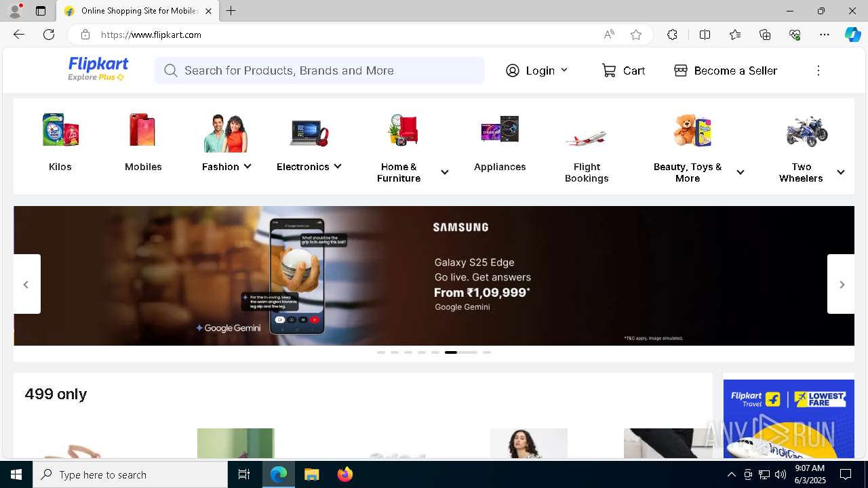868x488 pixels.
Task: Add this page to favorites star
Action: [x=636, y=35]
